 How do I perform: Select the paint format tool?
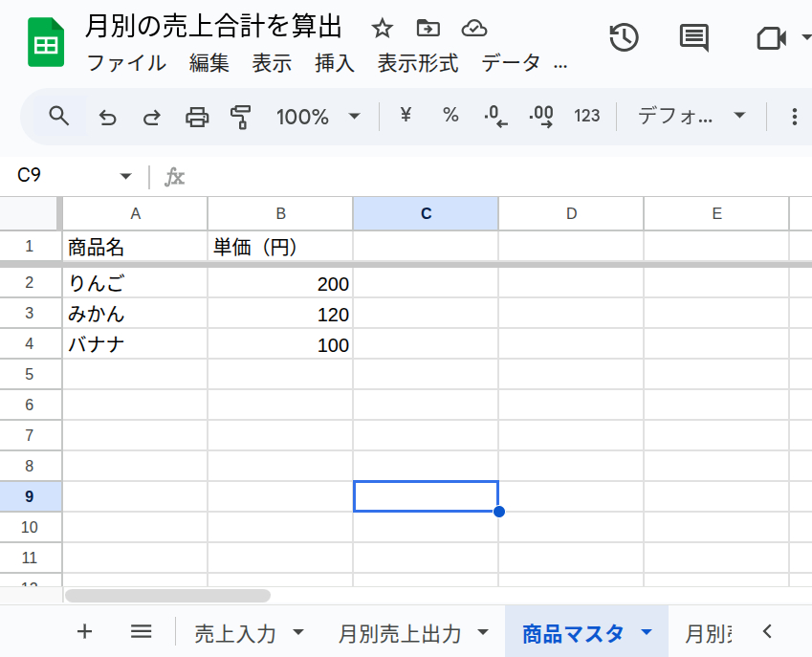[241, 116]
